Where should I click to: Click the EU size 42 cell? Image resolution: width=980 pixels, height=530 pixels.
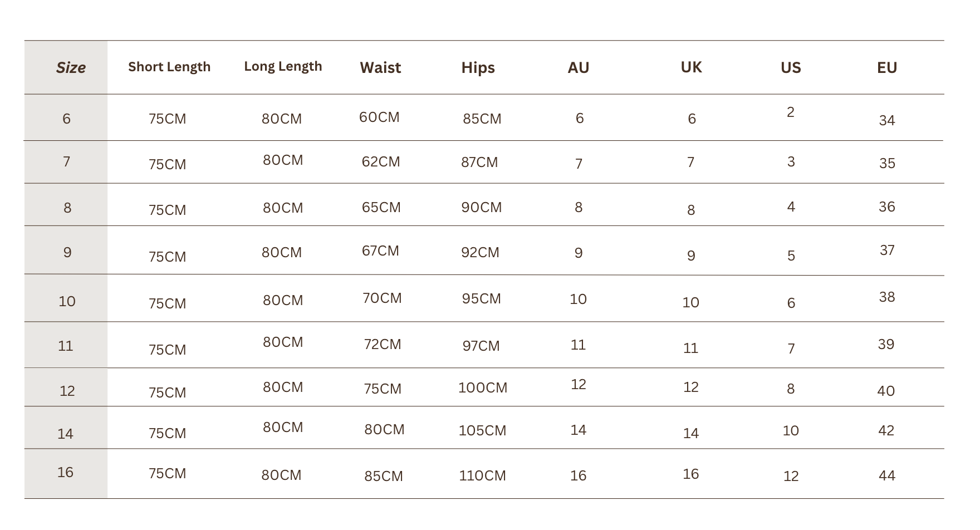(x=886, y=431)
